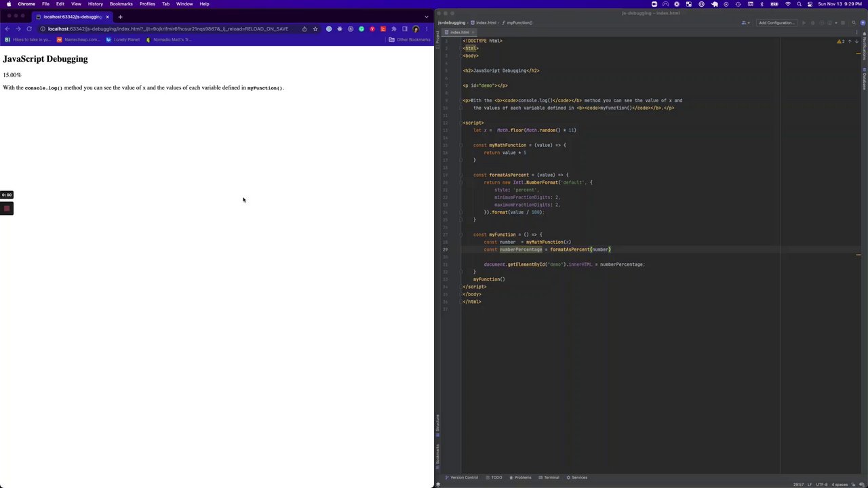The width and height of the screenshot is (868, 488).
Task: Change LF line separator in status bar
Action: point(810,485)
